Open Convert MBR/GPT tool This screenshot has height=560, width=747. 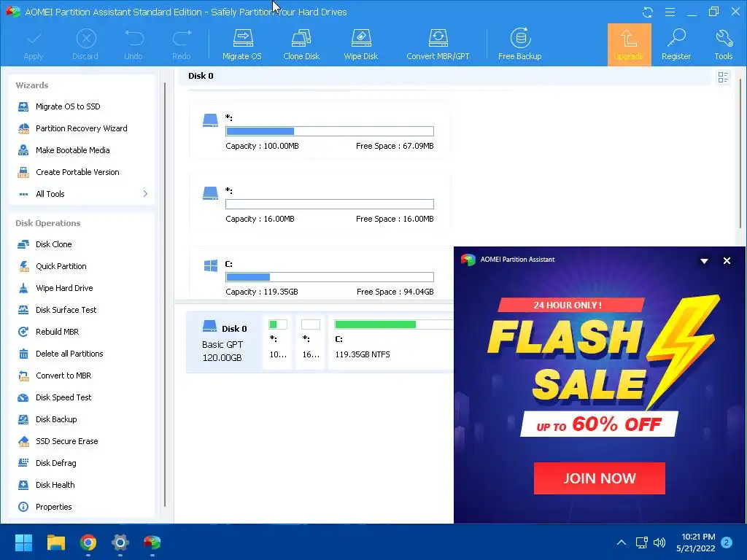click(x=438, y=44)
